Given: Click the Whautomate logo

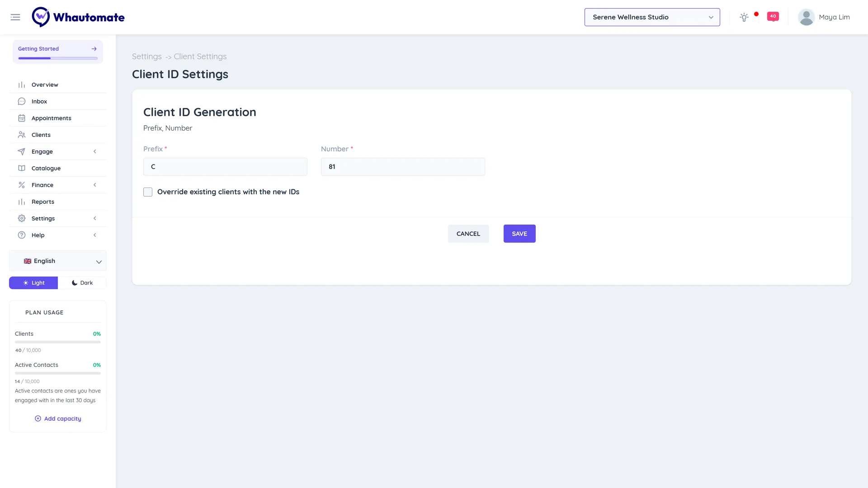Looking at the screenshot, I should [x=78, y=17].
